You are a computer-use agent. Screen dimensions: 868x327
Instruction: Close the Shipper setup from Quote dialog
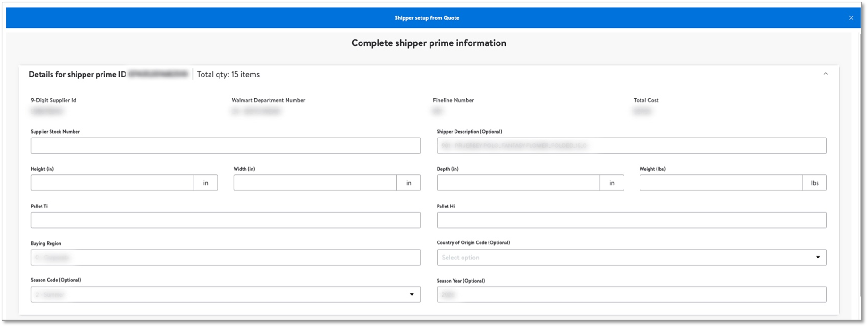tap(851, 18)
